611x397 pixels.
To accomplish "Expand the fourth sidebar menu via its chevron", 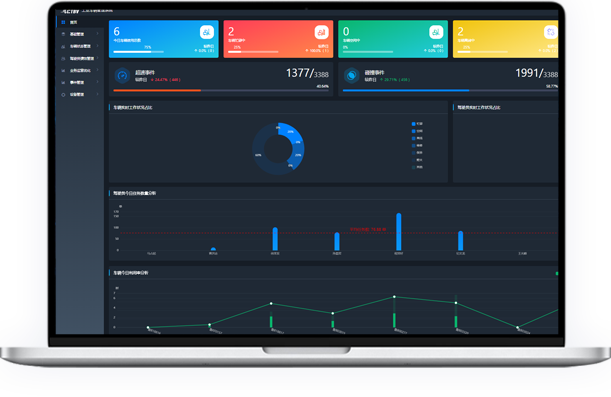I will tap(97, 58).
